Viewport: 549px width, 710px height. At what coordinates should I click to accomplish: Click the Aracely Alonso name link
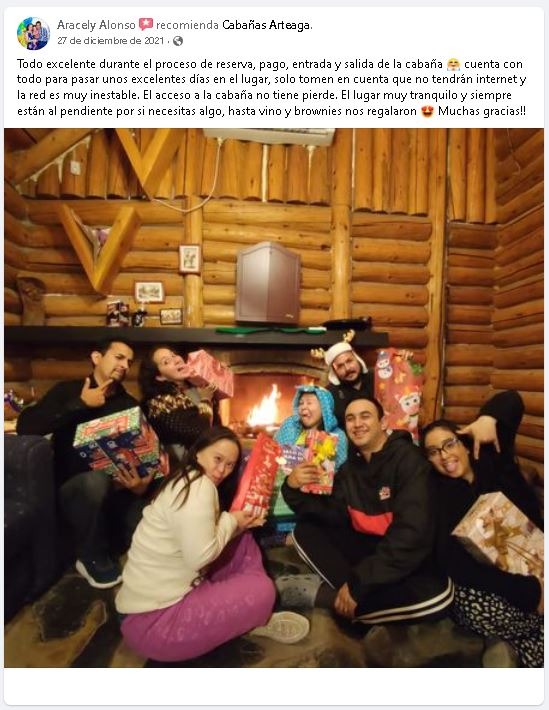pos(96,25)
